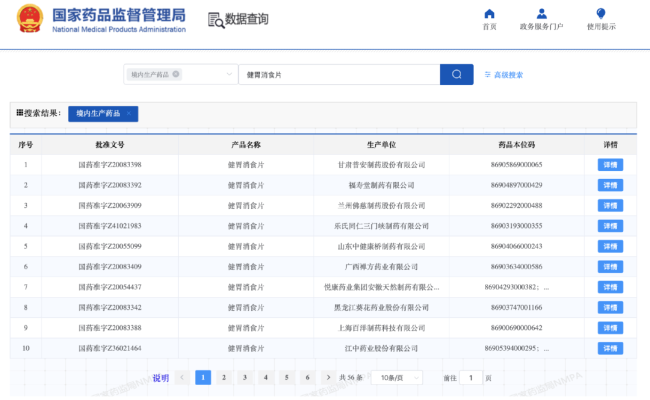The width and height of the screenshot is (650, 400).
Task: Click the 前往 page number input
Action: (x=471, y=378)
